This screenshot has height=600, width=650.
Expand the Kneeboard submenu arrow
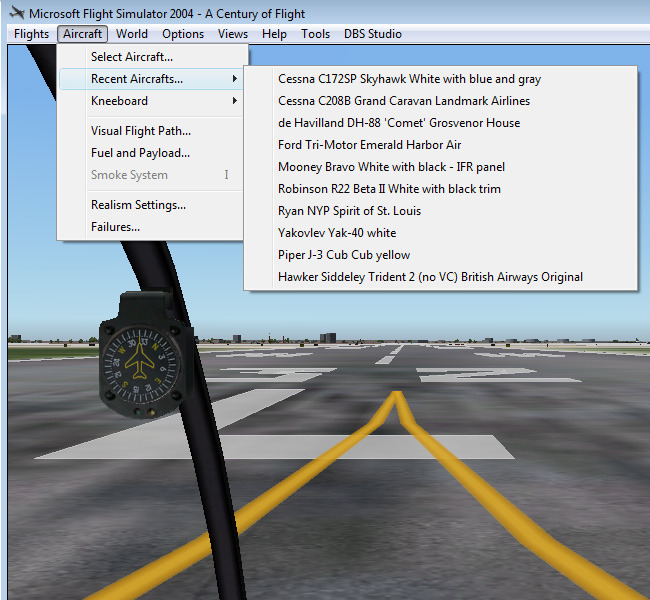click(x=235, y=101)
